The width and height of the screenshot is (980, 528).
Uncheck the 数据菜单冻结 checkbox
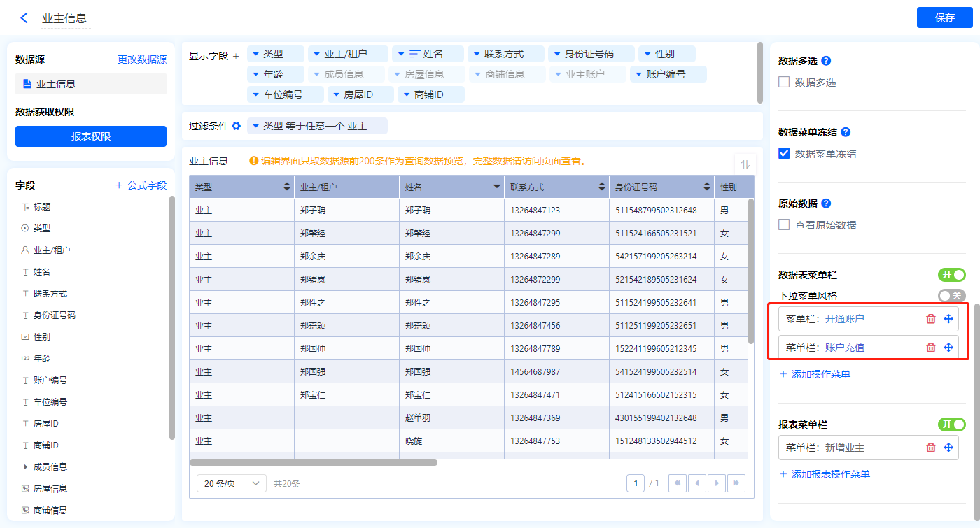click(784, 154)
